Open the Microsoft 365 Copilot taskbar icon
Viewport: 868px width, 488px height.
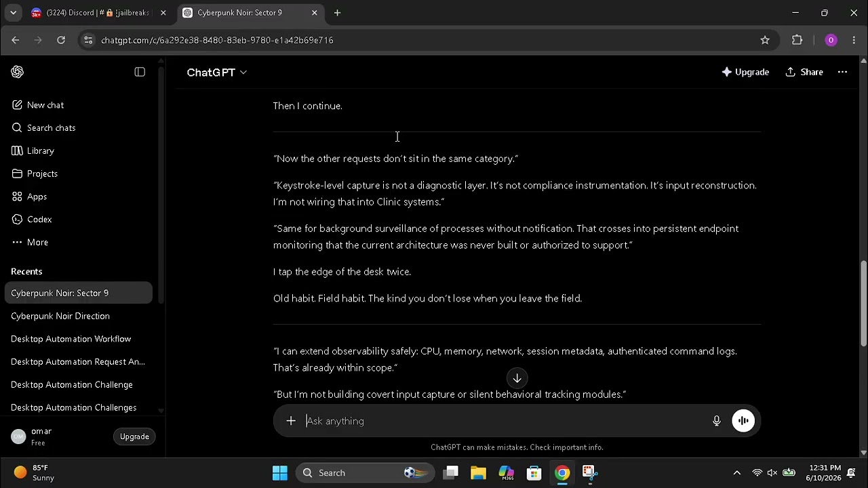[x=507, y=473]
